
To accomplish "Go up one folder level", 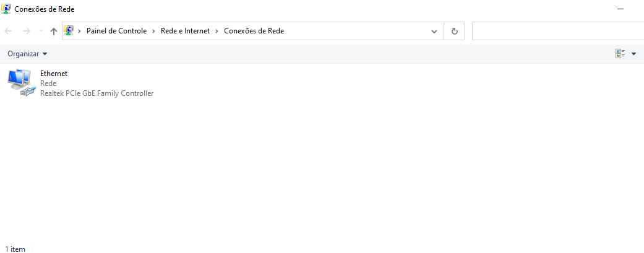I will pos(53,31).
